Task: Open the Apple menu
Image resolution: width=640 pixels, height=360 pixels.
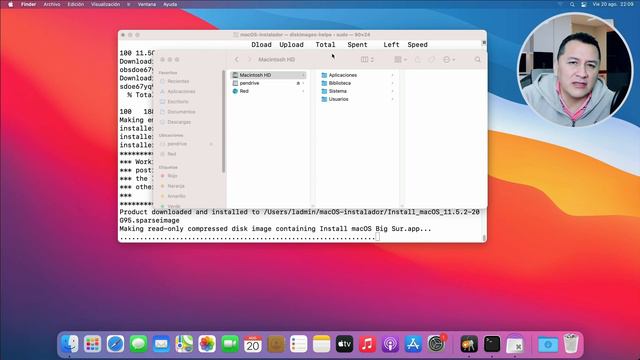Action: pos(11,4)
